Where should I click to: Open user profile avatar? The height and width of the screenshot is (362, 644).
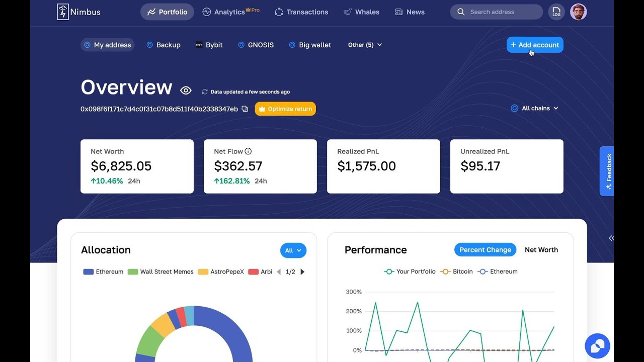pos(579,12)
